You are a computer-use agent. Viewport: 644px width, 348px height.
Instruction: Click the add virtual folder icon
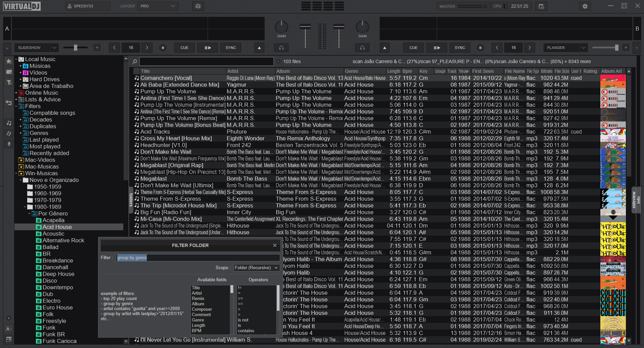9,72
